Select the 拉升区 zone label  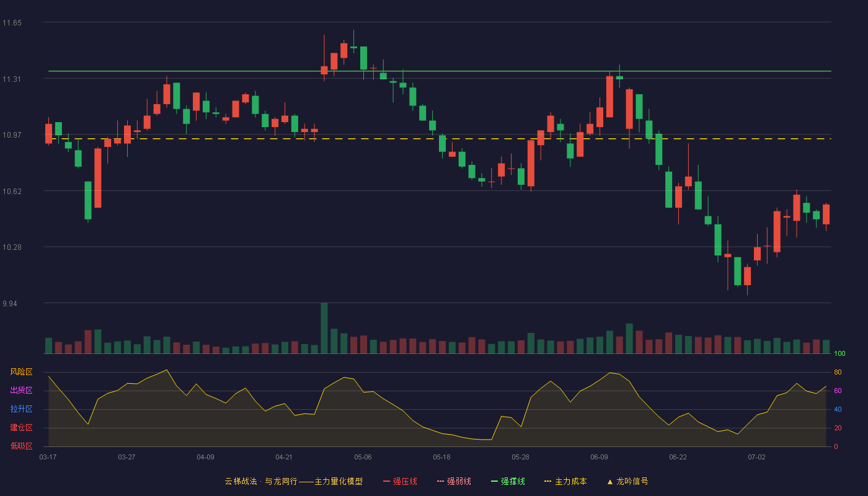point(21,409)
